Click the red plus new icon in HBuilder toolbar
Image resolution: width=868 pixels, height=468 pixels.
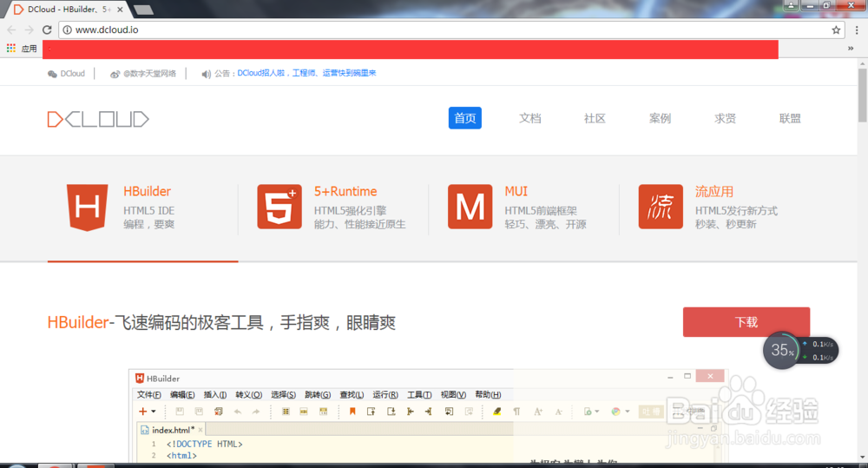[x=143, y=411]
